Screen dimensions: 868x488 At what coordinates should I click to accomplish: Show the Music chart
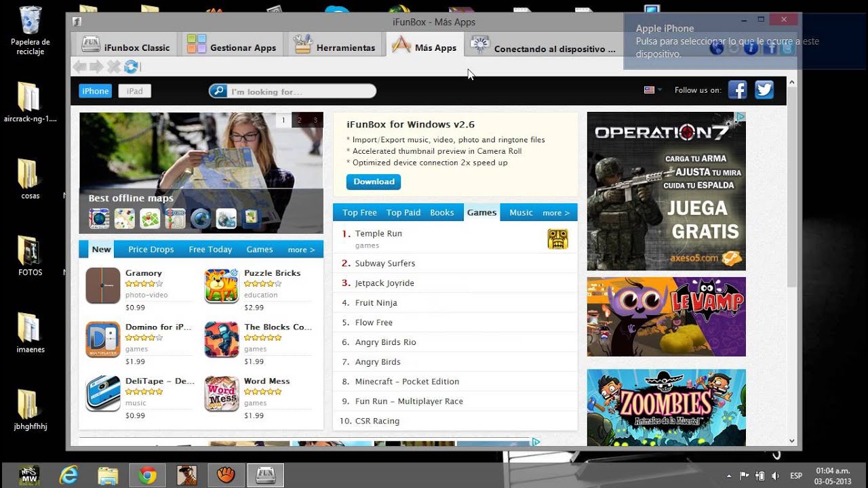pos(521,212)
